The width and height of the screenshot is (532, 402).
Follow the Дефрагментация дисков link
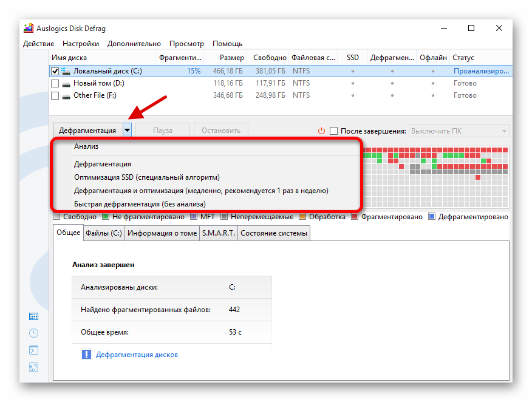click(x=137, y=355)
